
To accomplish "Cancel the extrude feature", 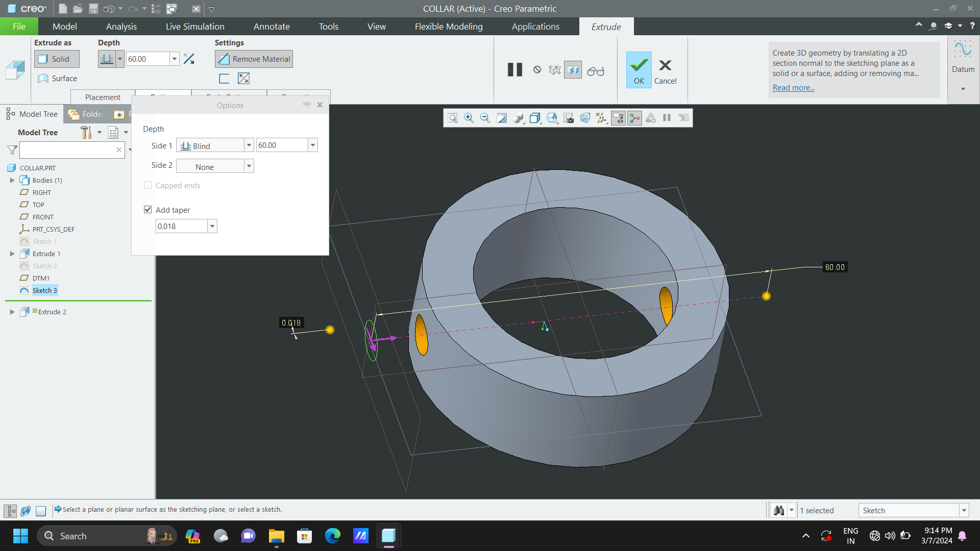I will coord(665,71).
